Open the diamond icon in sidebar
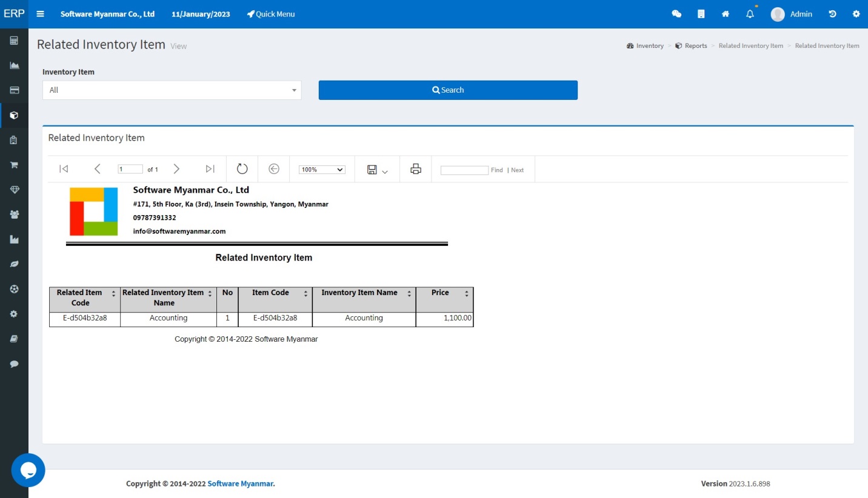The height and width of the screenshot is (498, 868). click(x=14, y=190)
